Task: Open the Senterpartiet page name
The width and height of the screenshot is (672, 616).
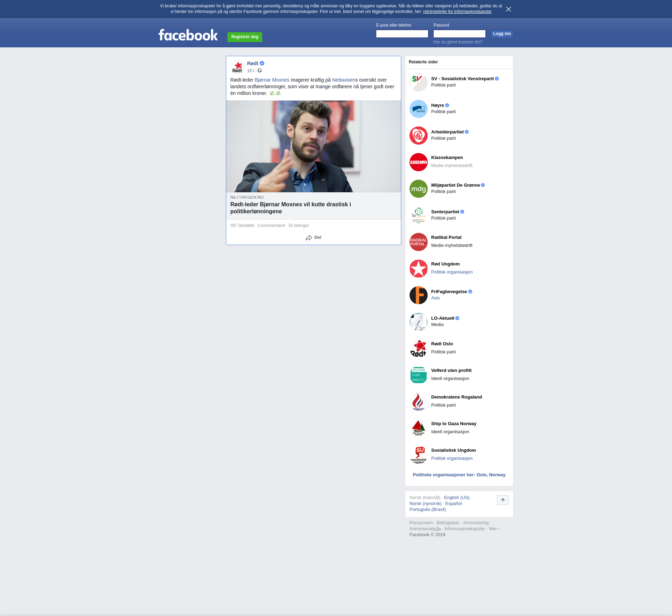Action: (445, 212)
